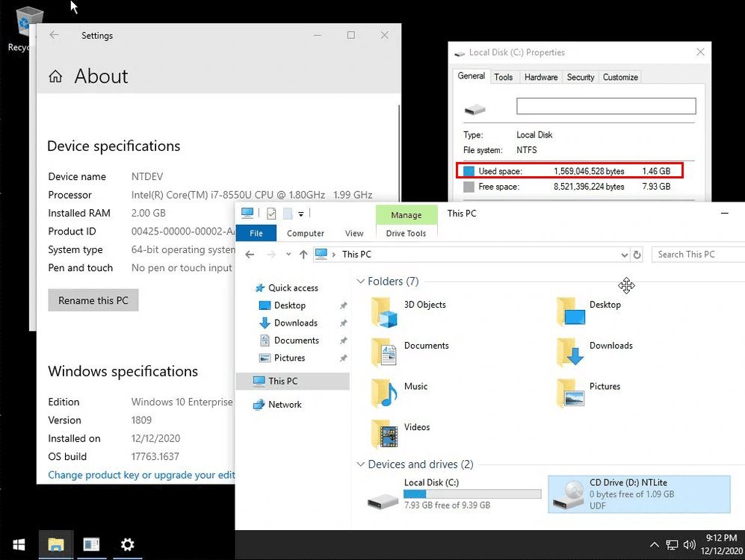Select This PC in navigation pane
This screenshot has height=560, width=745.
click(x=293, y=381)
